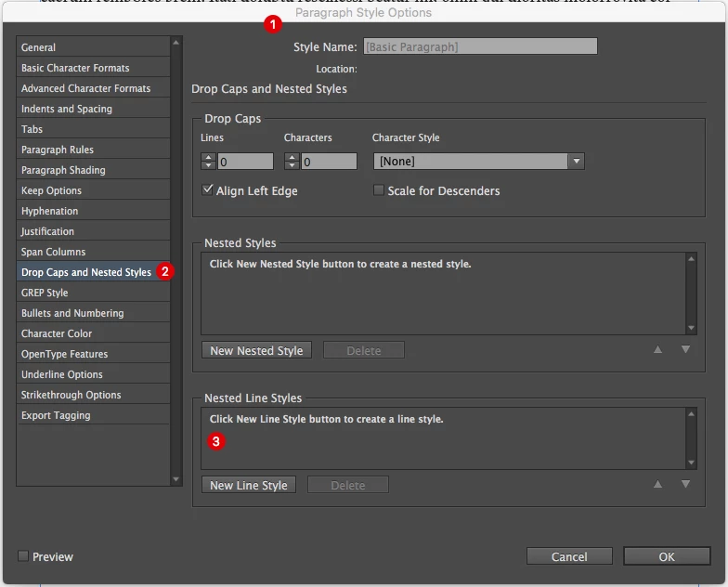
Task: Click Delete button under Nested Line Styles
Action: click(348, 485)
